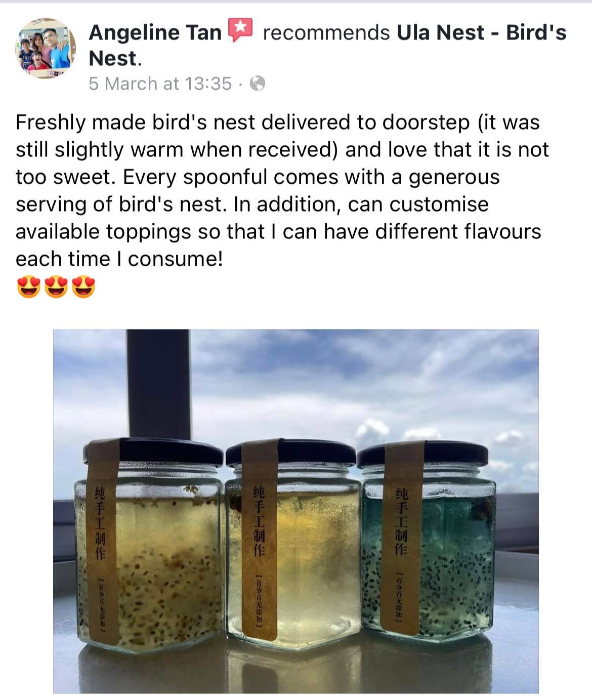The image size is (592, 700).
Task: Click the middle heart-eyes emoji
Action: point(56,287)
